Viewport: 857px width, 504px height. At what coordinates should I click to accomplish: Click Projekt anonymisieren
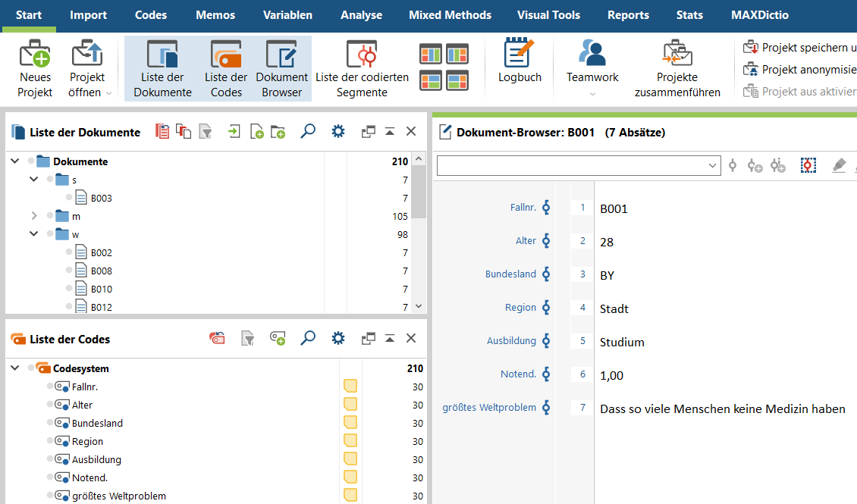(x=799, y=70)
